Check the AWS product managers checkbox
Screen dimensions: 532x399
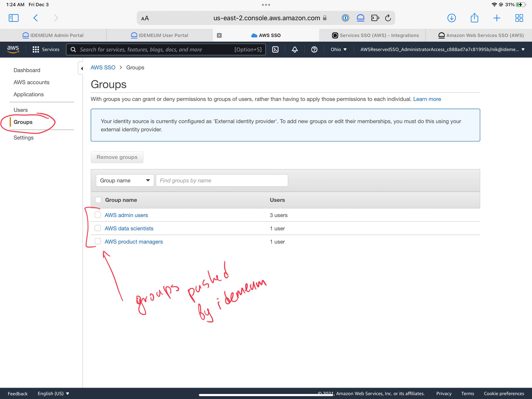tap(98, 241)
